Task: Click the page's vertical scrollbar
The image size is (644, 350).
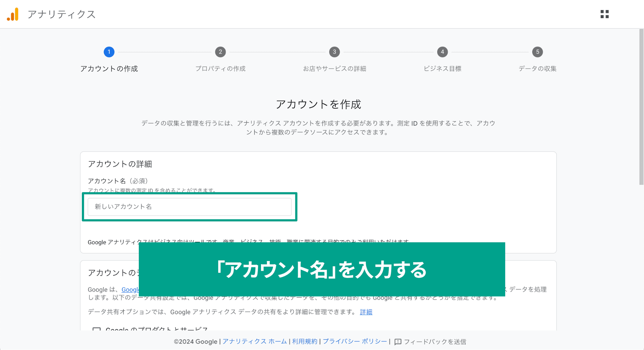Action: point(641,107)
